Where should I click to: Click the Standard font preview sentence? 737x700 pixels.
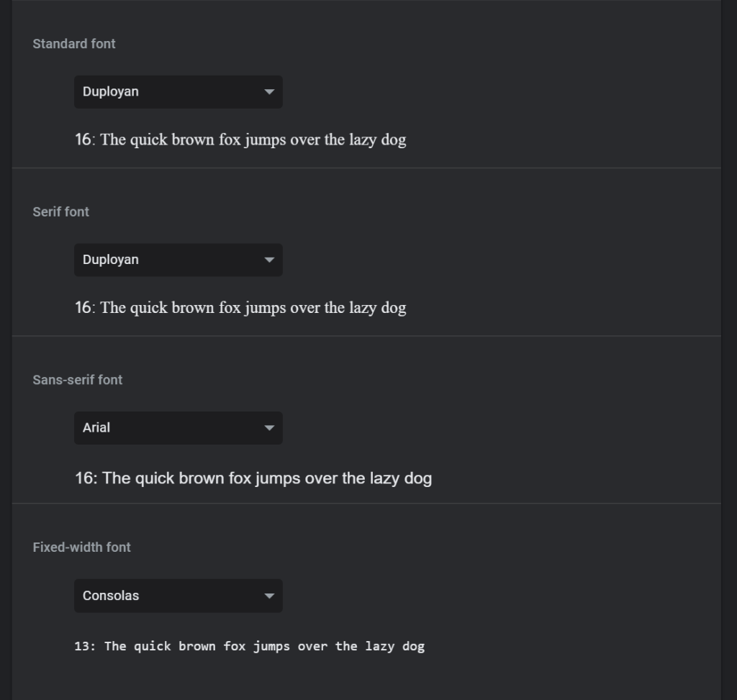click(240, 140)
